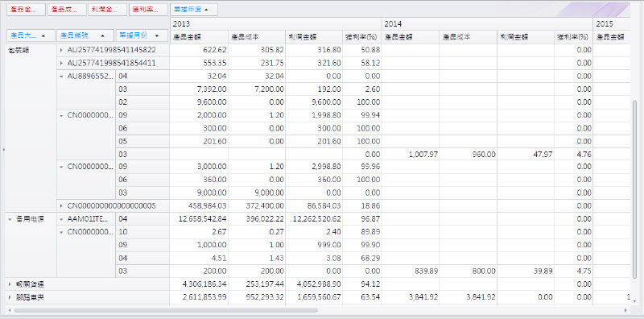The width and height of the screenshot is (644, 319).
Task: Sort by the 產品編號 row field header
Action: point(85,35)
